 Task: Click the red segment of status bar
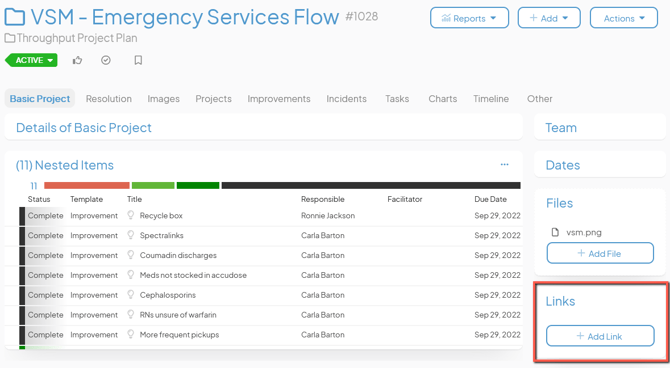point(87,185)
